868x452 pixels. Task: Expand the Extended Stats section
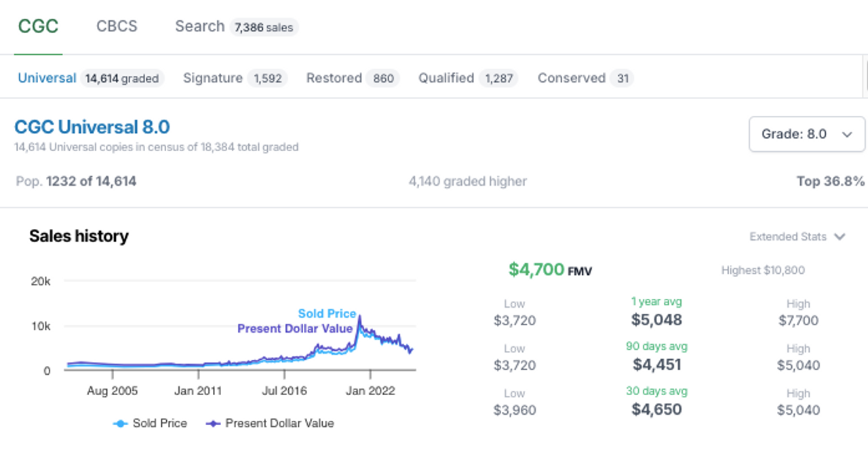click(x=797, y=237)
